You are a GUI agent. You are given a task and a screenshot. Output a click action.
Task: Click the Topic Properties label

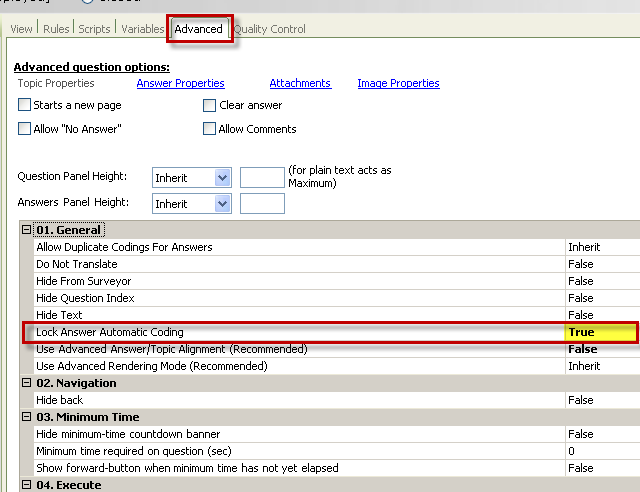tap(56, 83)
